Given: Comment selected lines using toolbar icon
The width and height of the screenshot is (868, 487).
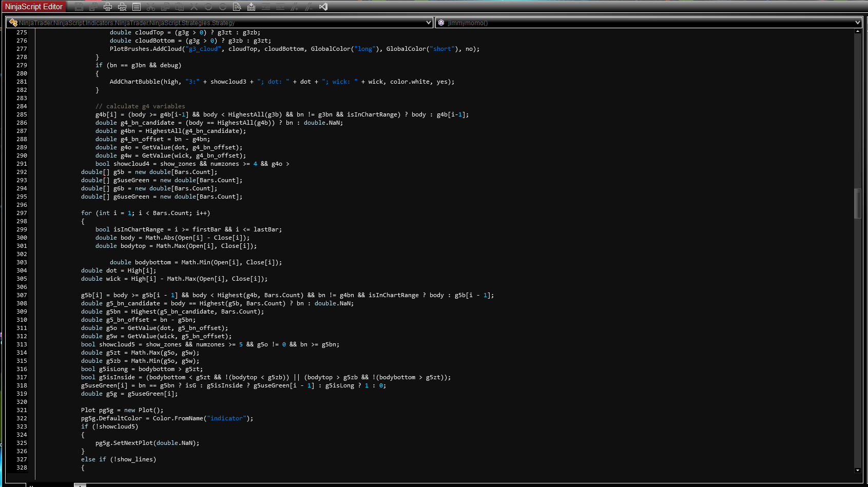Looking at the screenshot, I should 295,7.
